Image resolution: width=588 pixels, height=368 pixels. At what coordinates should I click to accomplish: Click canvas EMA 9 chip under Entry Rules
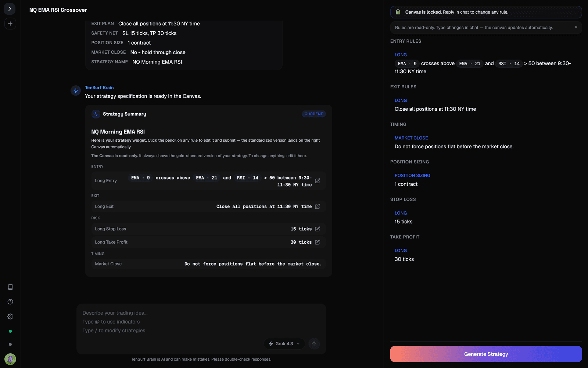[x=407, y=64]
